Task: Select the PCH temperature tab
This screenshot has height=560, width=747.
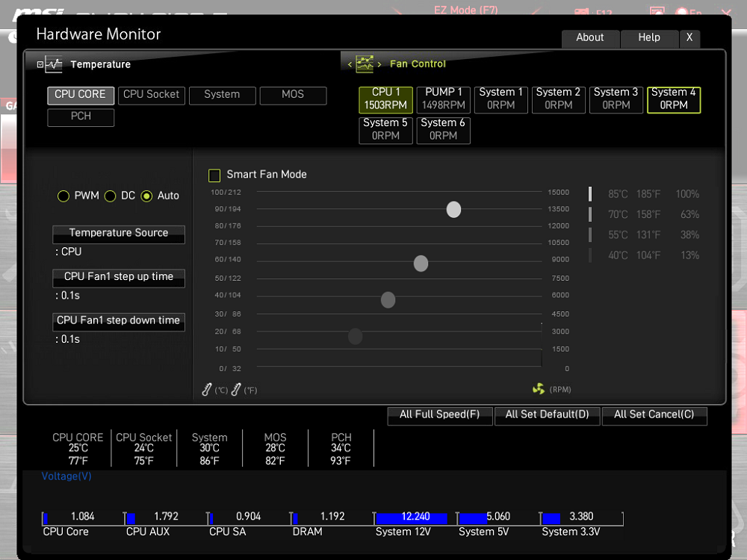Action: [x=81, y=117]
